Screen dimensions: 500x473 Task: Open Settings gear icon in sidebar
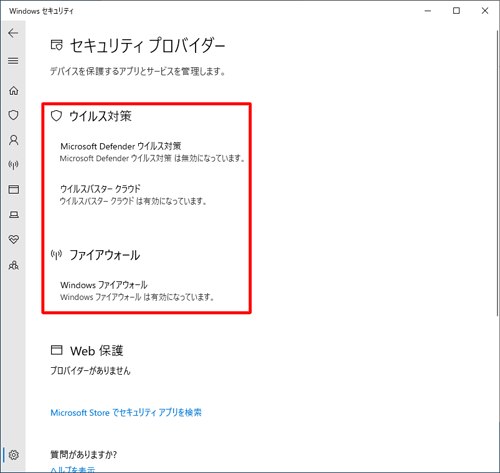(x=14, y=455)
